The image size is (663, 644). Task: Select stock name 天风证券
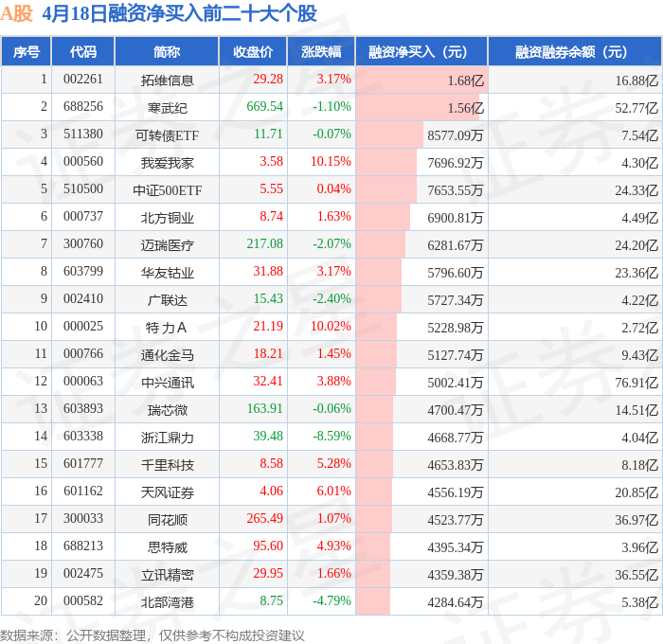(x=168, y=492)
